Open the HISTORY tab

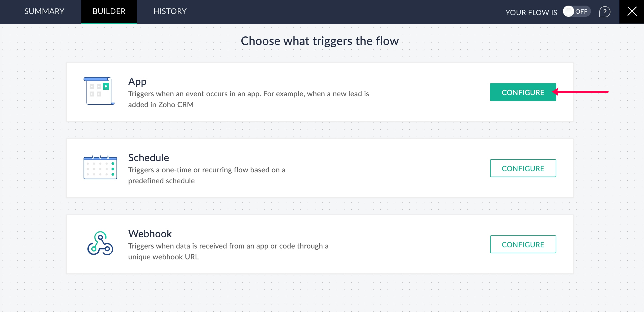point(170,11)
